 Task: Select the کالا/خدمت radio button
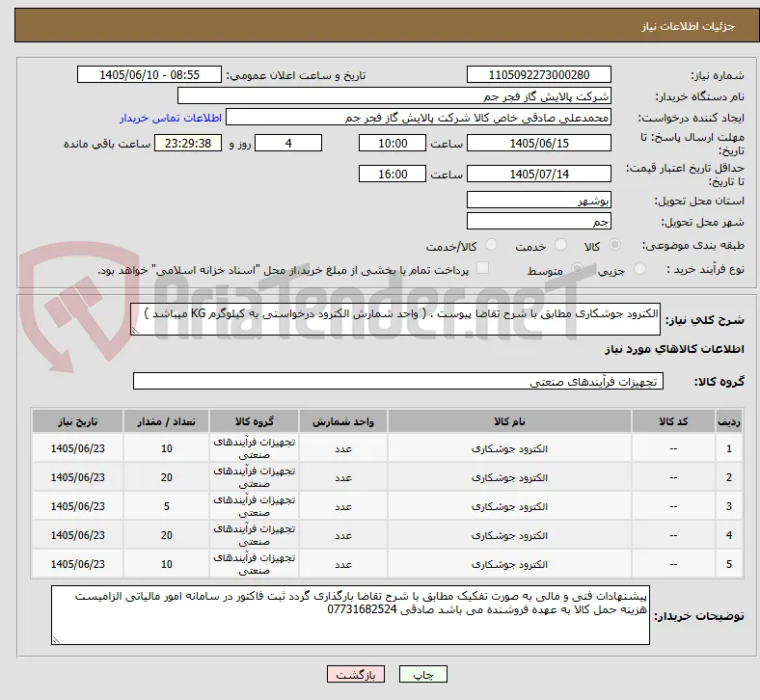point(492,245)
